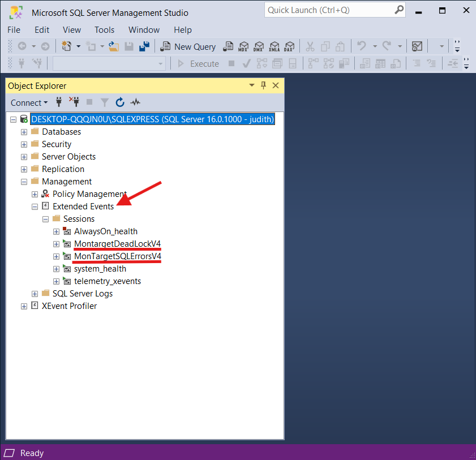This screenshot has width=476, height=460.
Task: Click the Cut scissors icon
Action: [310, 47]
